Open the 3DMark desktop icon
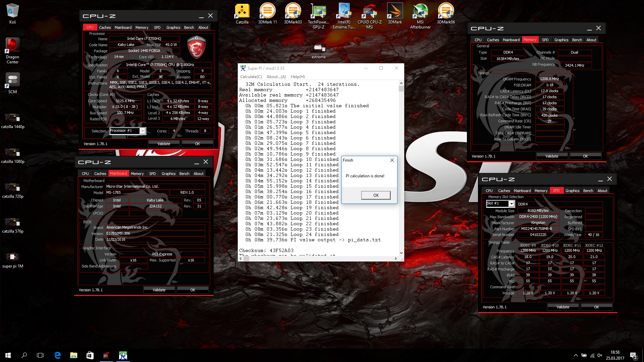Image resolution: width=644 pixels, height=362 pixels. pos(395,14)
